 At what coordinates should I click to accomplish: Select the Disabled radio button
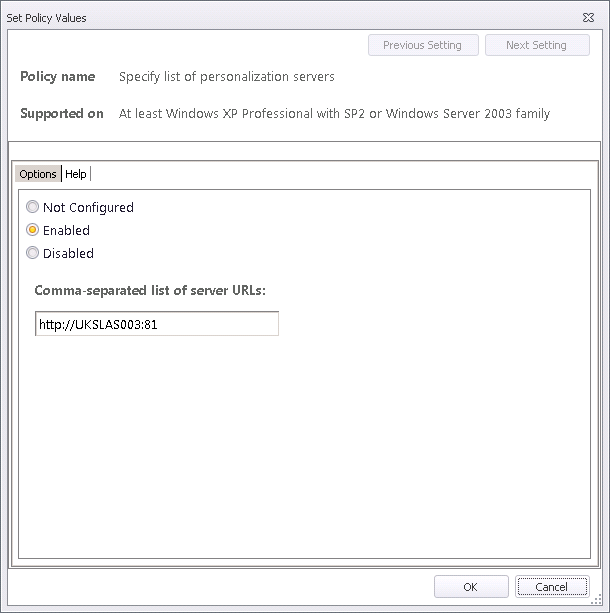coord(32,253)
